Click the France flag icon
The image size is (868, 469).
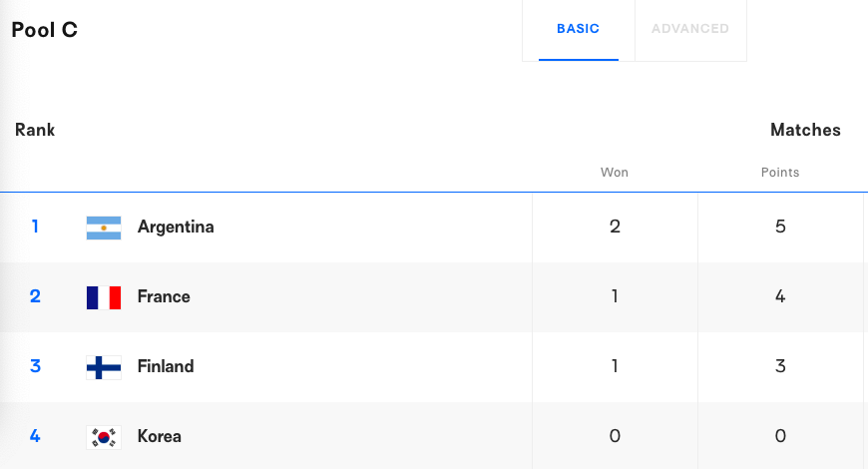(x=104, y=297)
